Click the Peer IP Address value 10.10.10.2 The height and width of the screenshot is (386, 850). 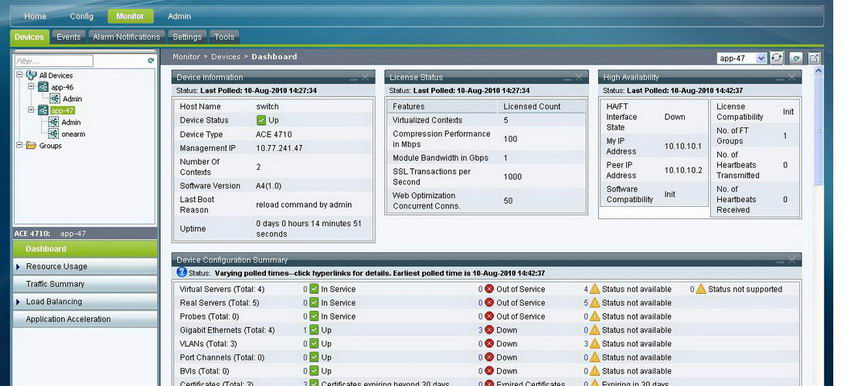683,170
